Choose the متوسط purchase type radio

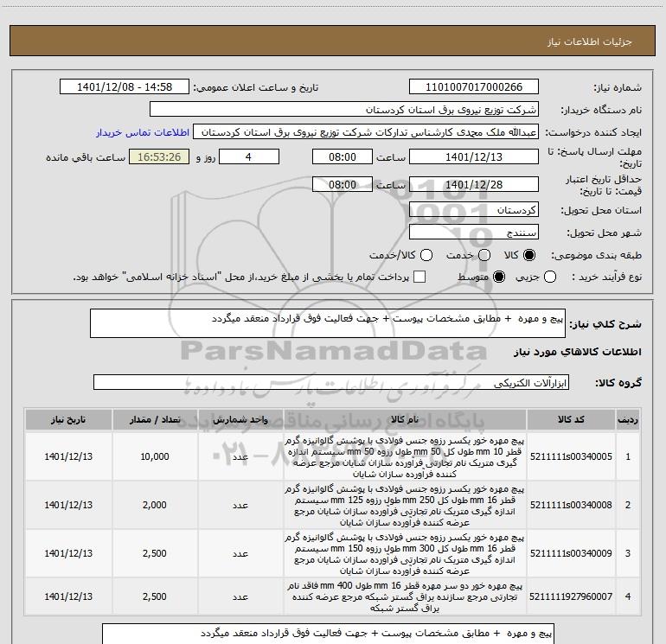499,277
